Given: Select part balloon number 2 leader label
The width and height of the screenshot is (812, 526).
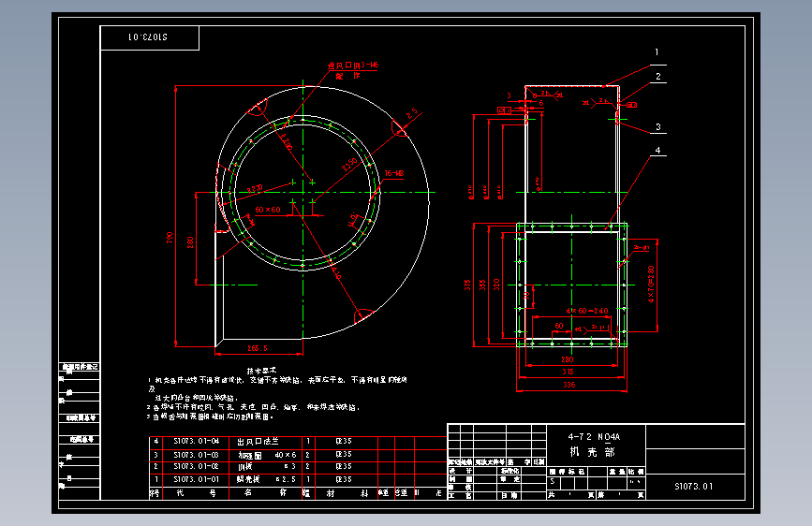Looking at the screenshot, I should 658,77.
